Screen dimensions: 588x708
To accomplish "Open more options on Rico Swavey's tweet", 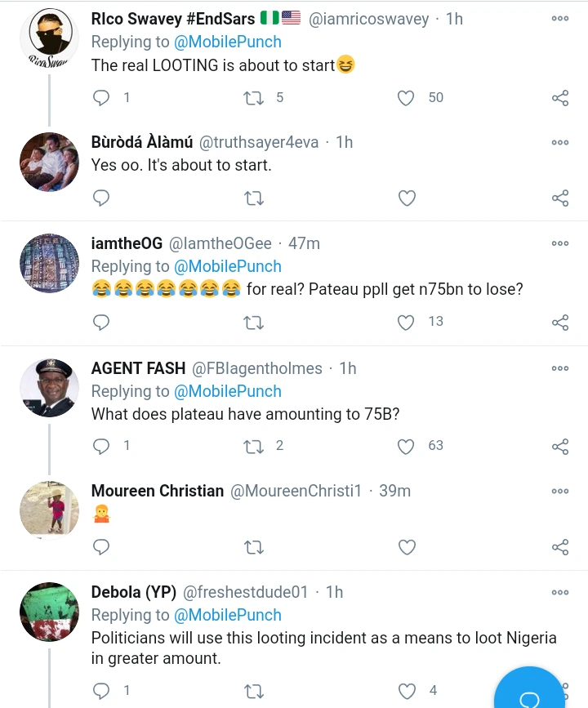I will coord(560,18).
